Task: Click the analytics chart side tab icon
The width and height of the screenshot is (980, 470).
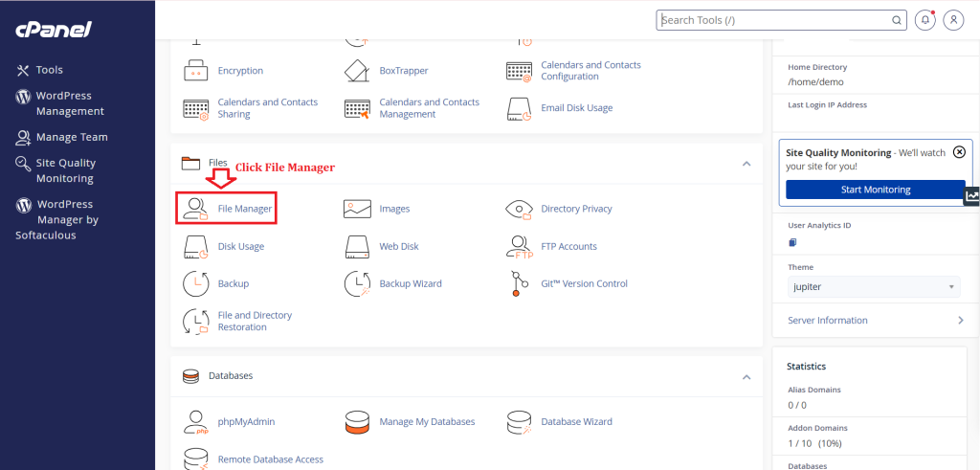Action: 972,195
